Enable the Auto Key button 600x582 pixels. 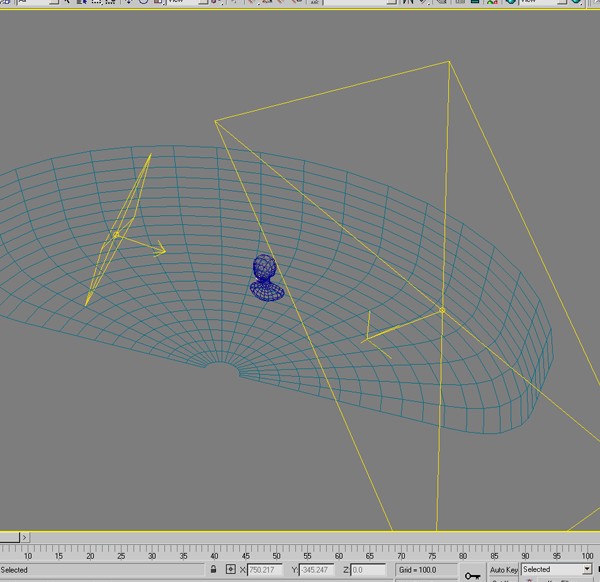[x=504, y=570]
